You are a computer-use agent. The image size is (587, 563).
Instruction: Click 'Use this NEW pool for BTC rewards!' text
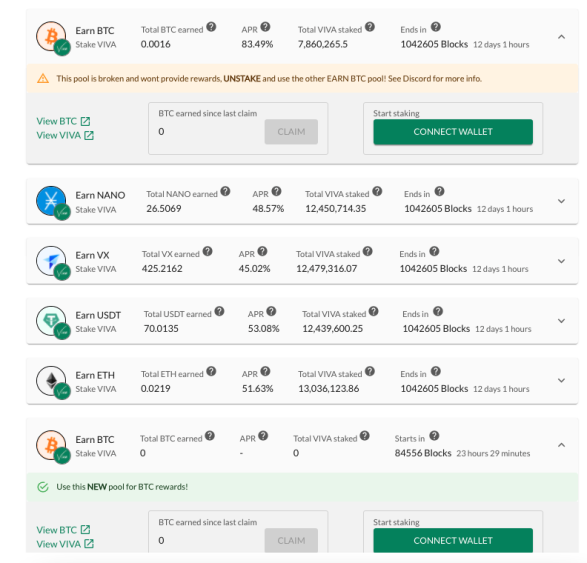(x=122, y=487)
